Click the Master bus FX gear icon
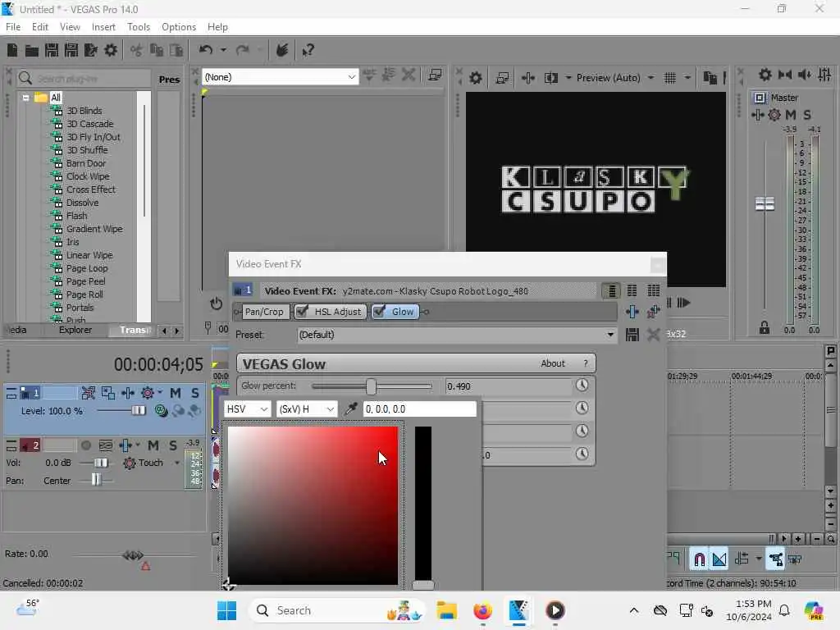This screenshot has height=630, width=840. coord(774,115)
